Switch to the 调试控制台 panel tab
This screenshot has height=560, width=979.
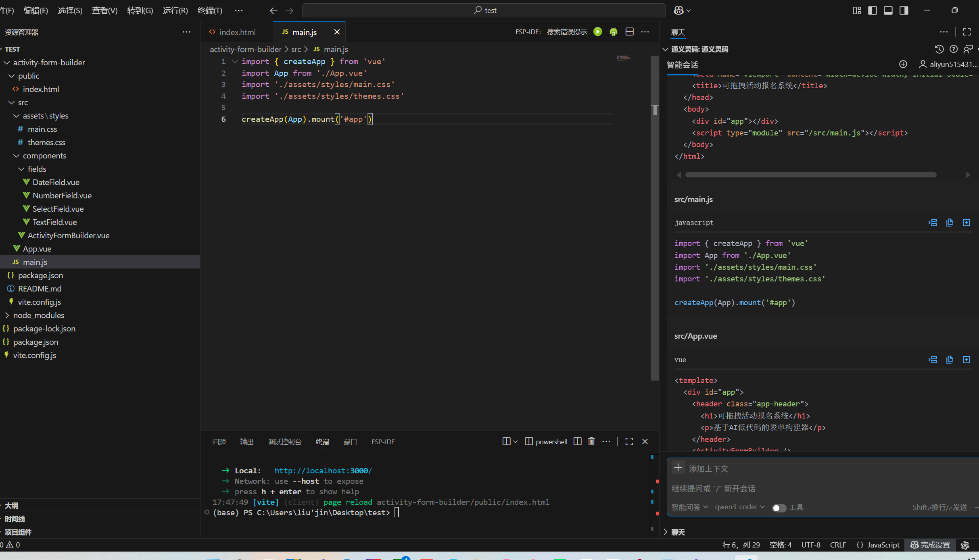coord(284,442)
